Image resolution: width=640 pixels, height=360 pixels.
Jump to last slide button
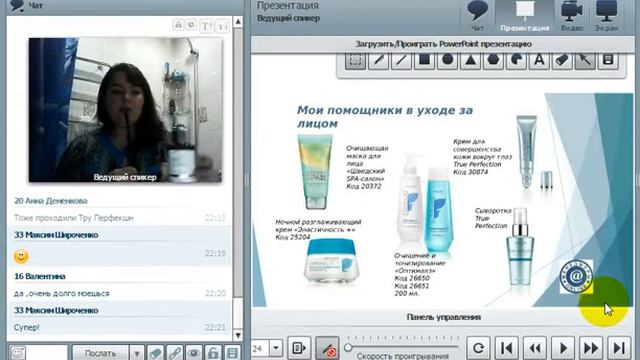coord(619,348)
